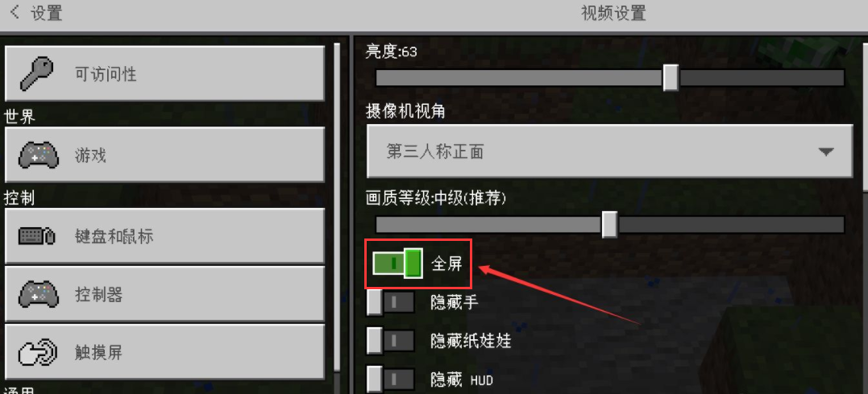
Task: Click the back arrow next to 设置
Action: [x=15, y=12]
